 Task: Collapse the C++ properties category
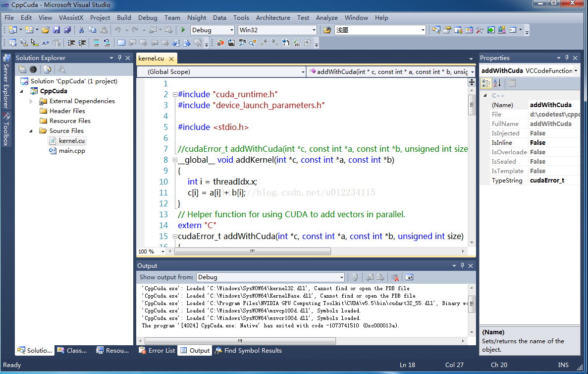(485, 95)
